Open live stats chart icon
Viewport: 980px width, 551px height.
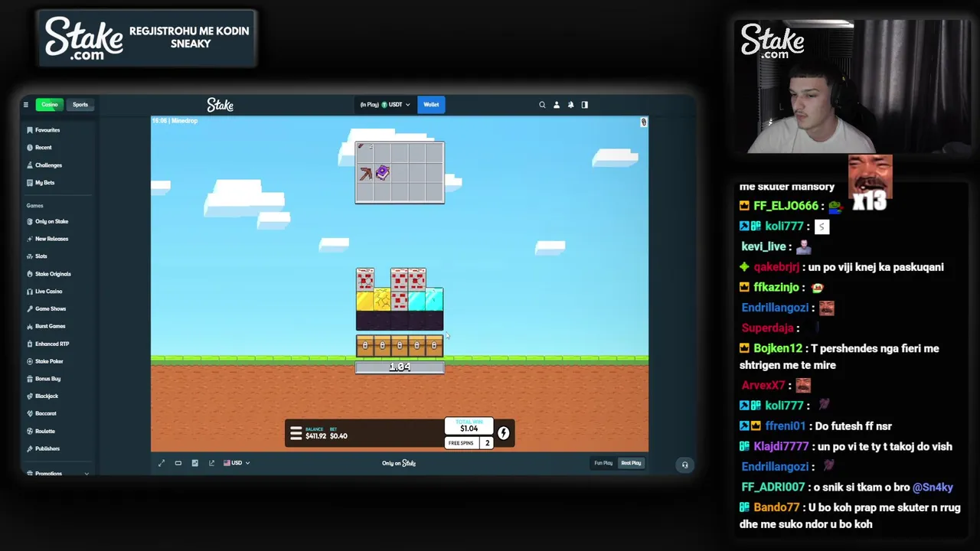[194, 463]
